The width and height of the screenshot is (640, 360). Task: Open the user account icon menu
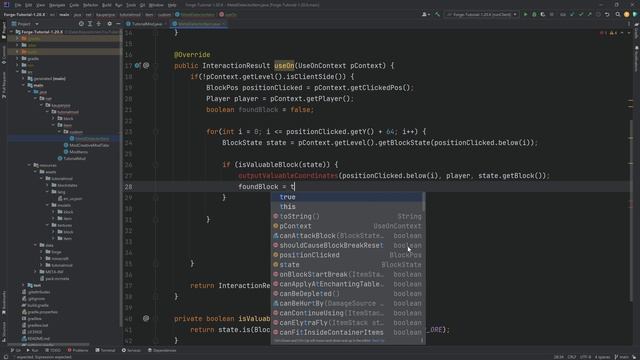pyautogui.click(x=425, y=14)
